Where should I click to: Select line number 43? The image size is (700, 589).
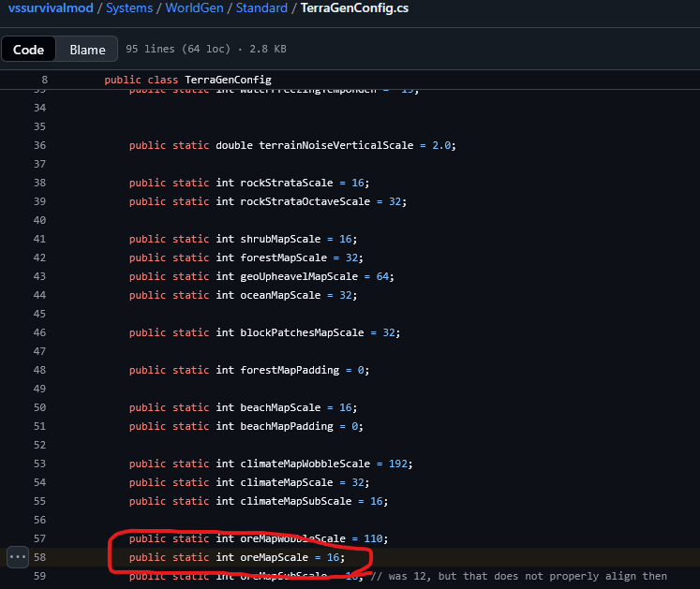39,276
